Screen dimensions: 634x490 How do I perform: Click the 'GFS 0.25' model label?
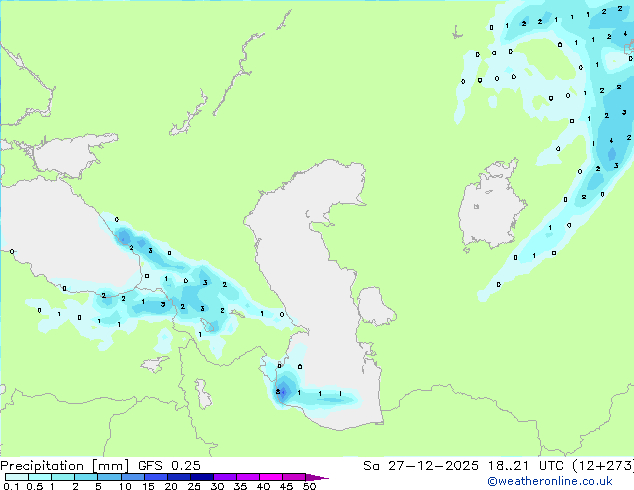[x=169, y=466]
